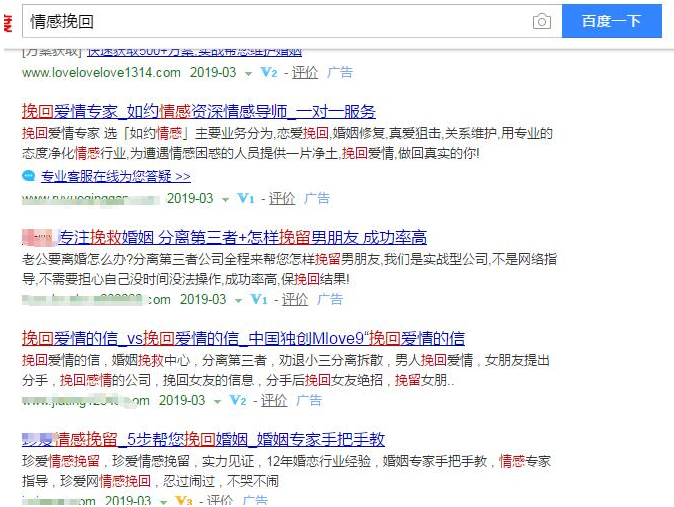Expand dropdown arrow under 专注挽救婚姻 result
The image size is (674, 507).
(x=238, y=301)
